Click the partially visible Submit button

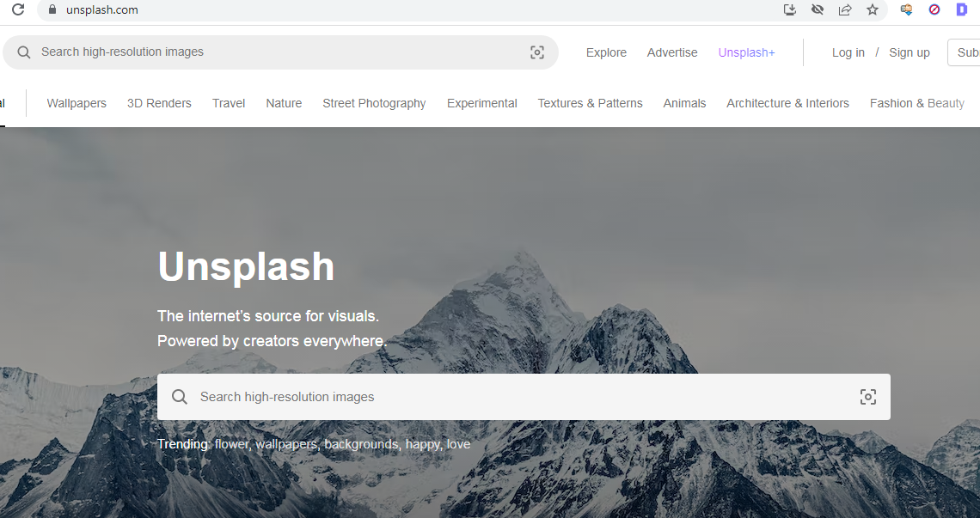pyautogui.click(x=965, y=52)
